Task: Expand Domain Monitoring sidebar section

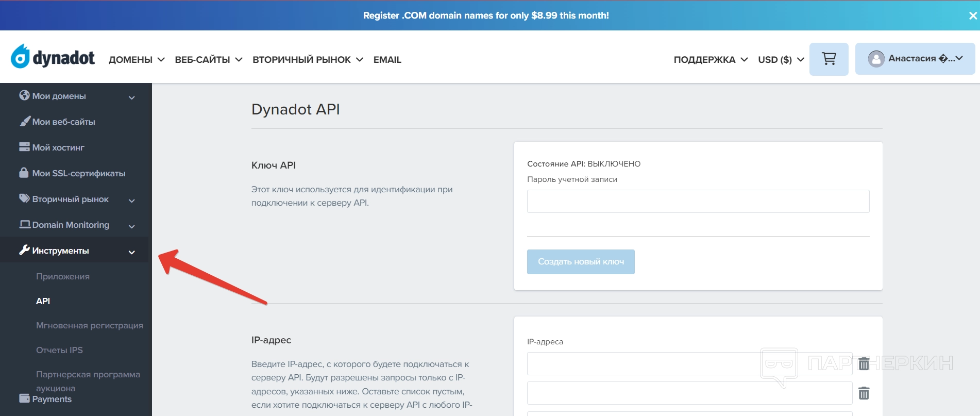Action: [131, 226]
